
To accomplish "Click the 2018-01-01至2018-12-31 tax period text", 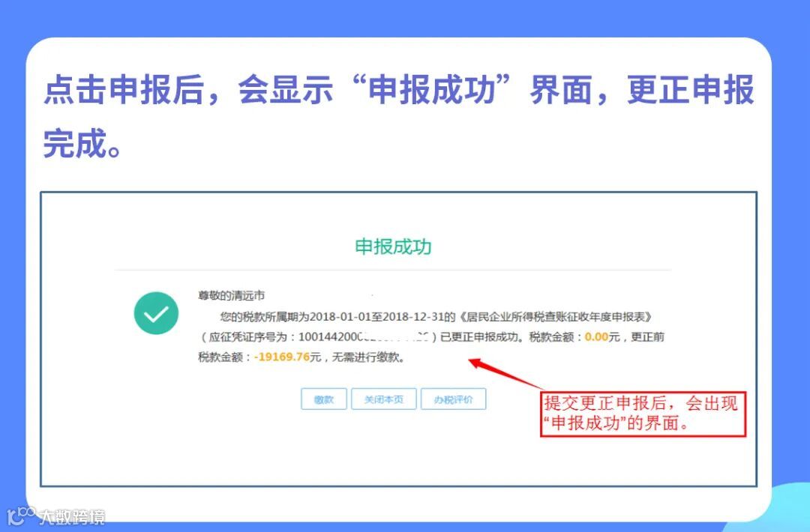I will [x=376, y=317].
